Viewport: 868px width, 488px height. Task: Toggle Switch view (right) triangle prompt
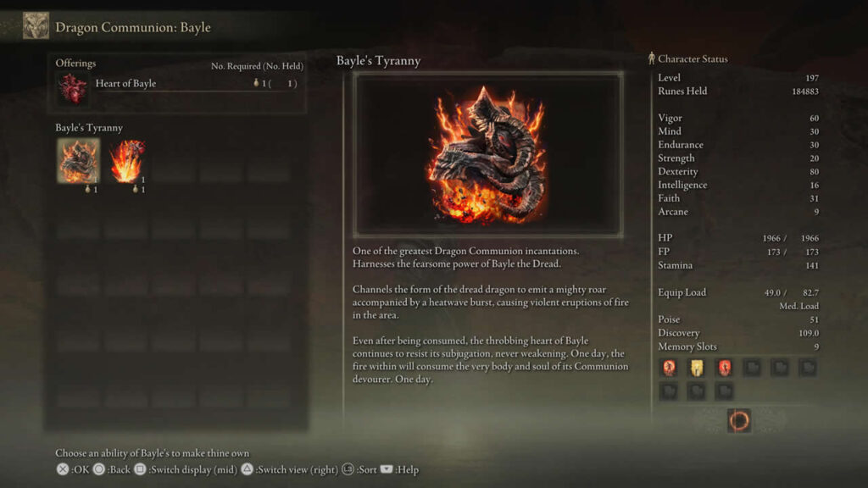click(x=290, y=469)
